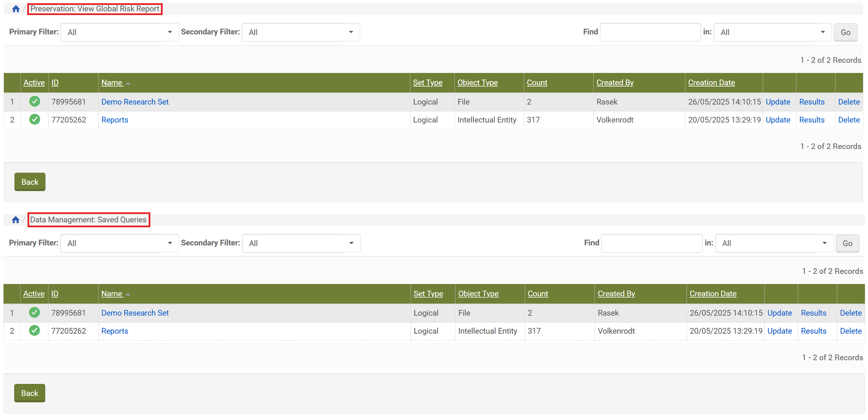
Task: Click home icon beside Data Management breadcrumb
Action: coord(15,220)
